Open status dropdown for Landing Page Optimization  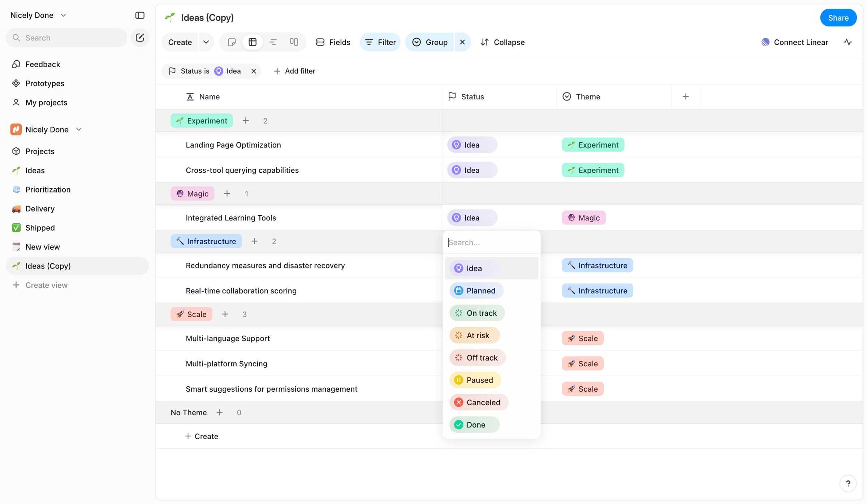[x=472, y=145]
